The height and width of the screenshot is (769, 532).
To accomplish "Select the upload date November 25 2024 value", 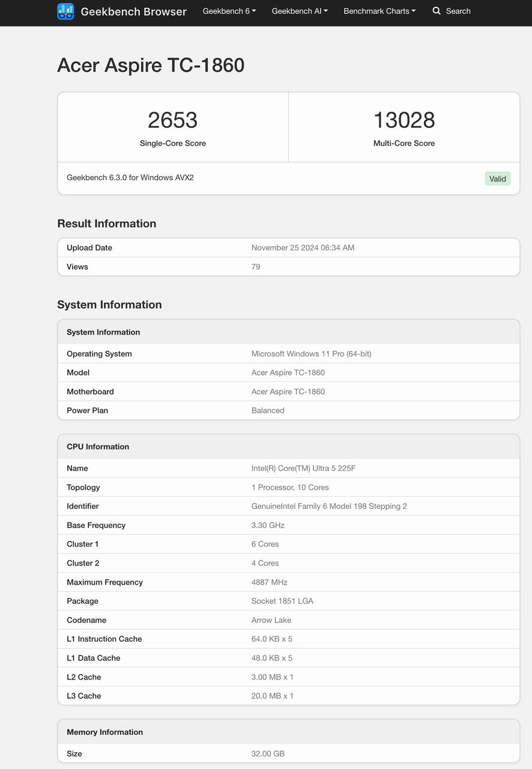I will point(303,248).
